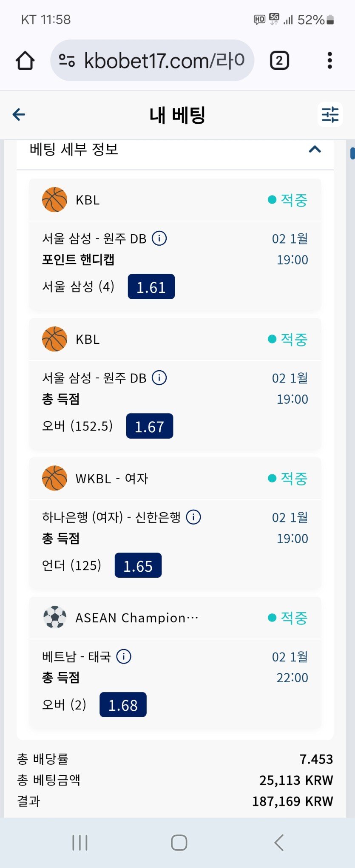Click the 1.67 odds badge
The height and width of the screenshot is (868, 355).
[150, 426]
